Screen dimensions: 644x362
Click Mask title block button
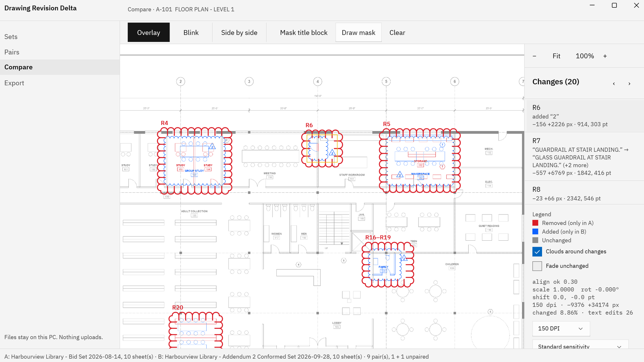[x=304, y=33]
